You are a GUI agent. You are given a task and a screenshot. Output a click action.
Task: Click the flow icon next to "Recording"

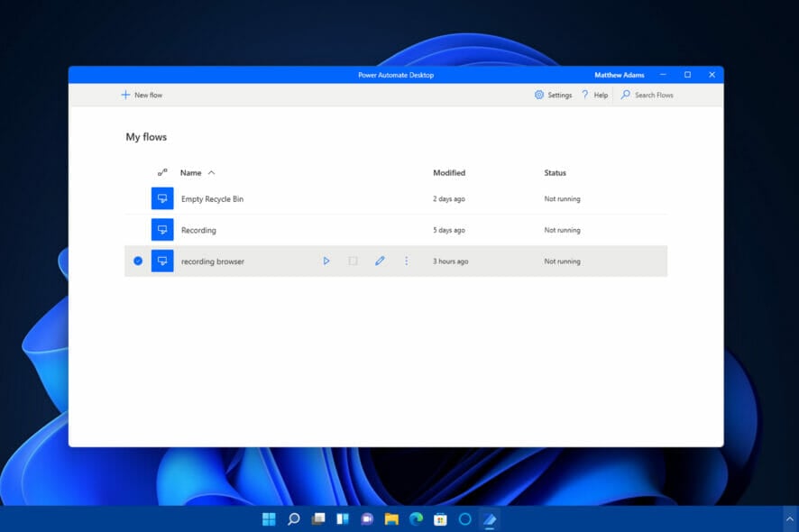(x=162, y=229)
